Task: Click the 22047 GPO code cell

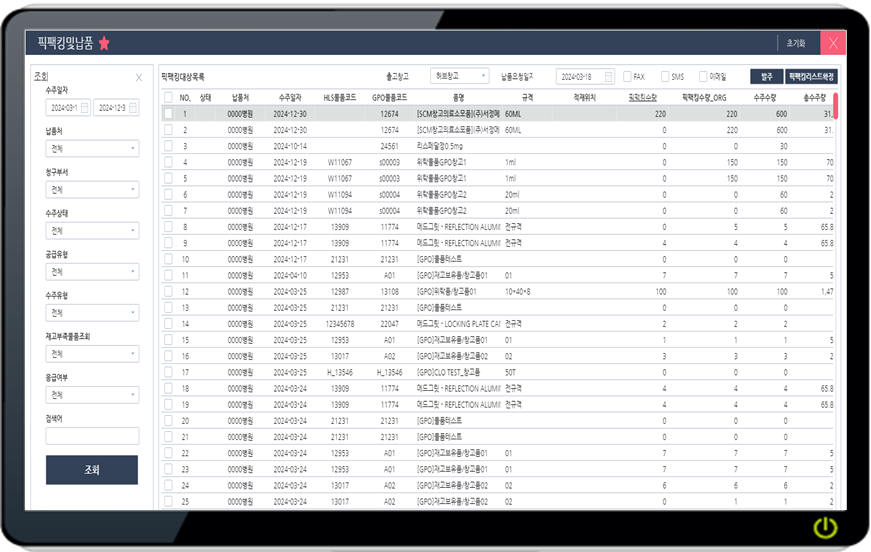Action: [x=389, y=324]
